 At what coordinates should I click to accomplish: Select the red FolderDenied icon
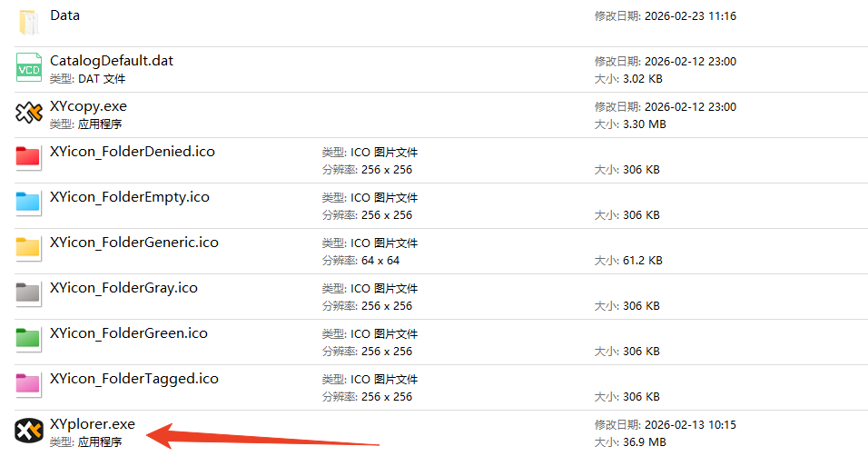pos(28,158)
